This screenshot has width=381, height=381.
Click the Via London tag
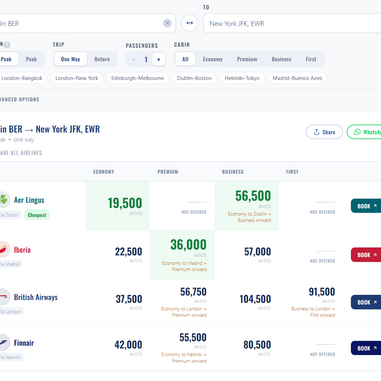[11, 311]
